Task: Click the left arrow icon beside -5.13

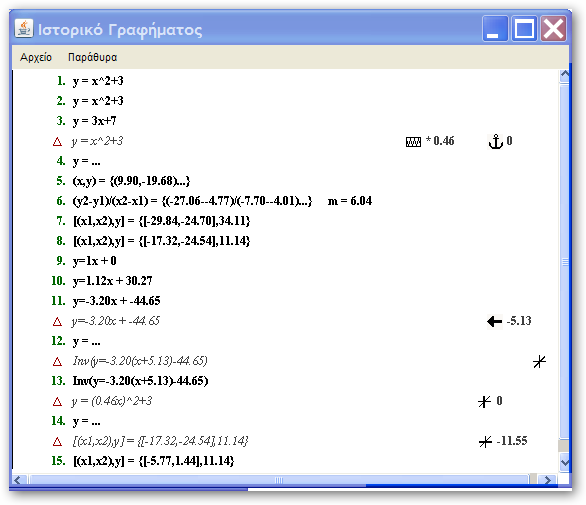Action: [494, 321]
